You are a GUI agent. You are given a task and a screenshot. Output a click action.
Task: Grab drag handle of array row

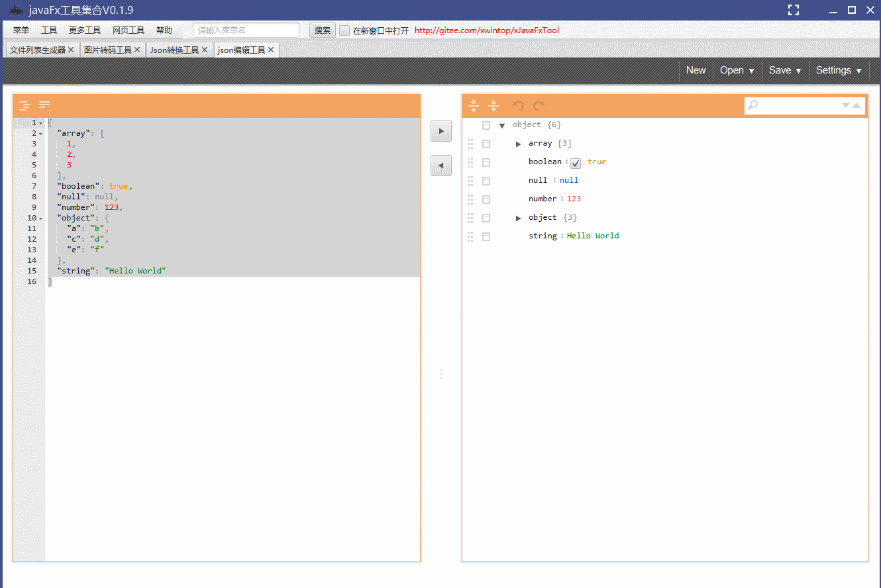tap(471, 144)
